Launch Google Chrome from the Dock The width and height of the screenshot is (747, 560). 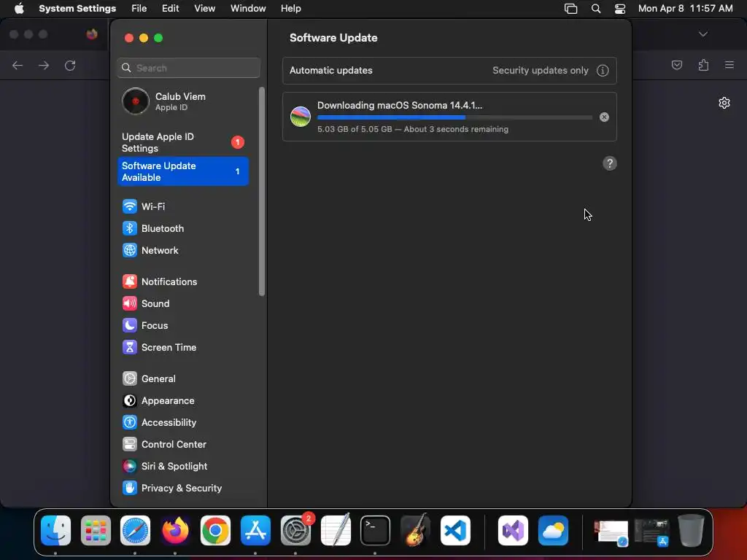click(x=215, y=531)
